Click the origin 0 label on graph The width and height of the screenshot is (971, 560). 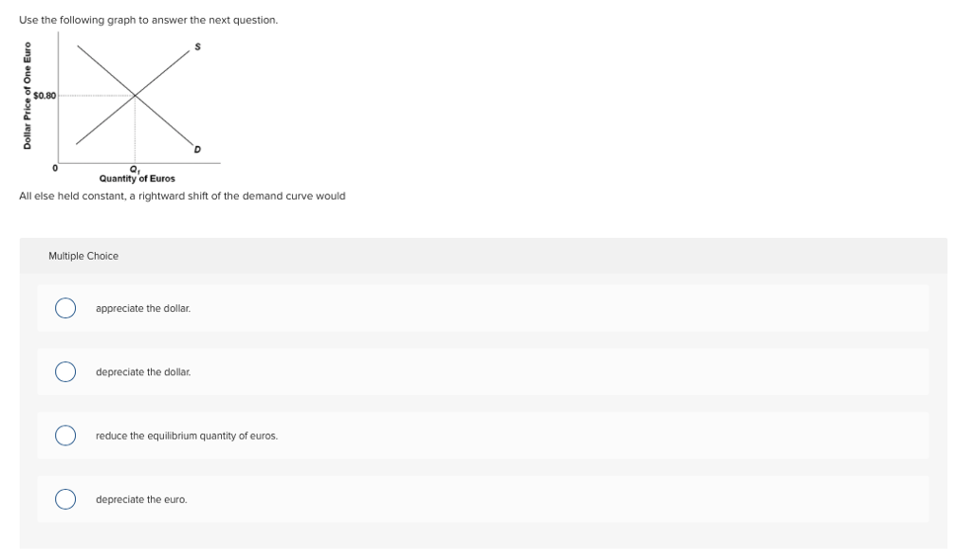55,168
